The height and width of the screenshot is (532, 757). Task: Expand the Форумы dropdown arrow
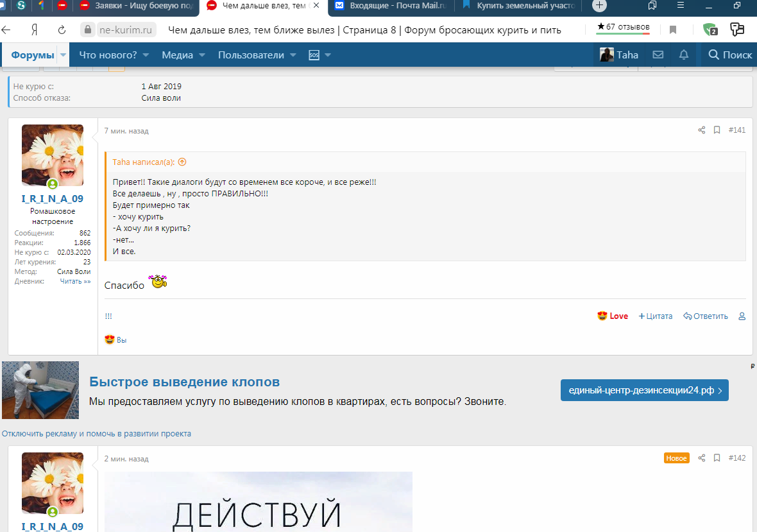coord(62,55)
